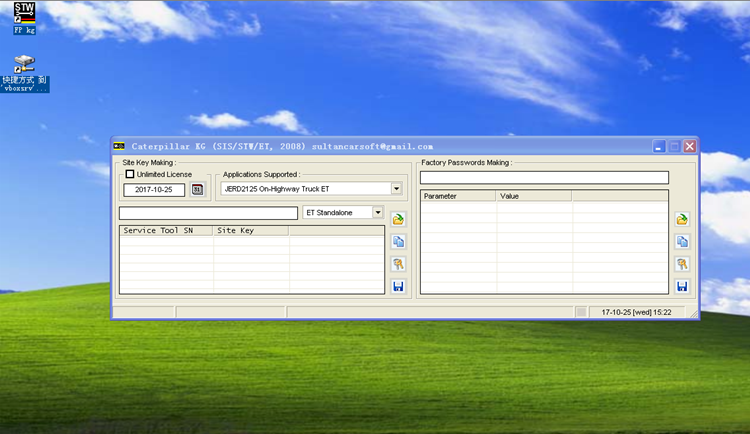Image resolution: width=750 pixels, height=434 pixels.
Task: Minimize the Caterpillar KG window
Action: click(x=659, y=146)
